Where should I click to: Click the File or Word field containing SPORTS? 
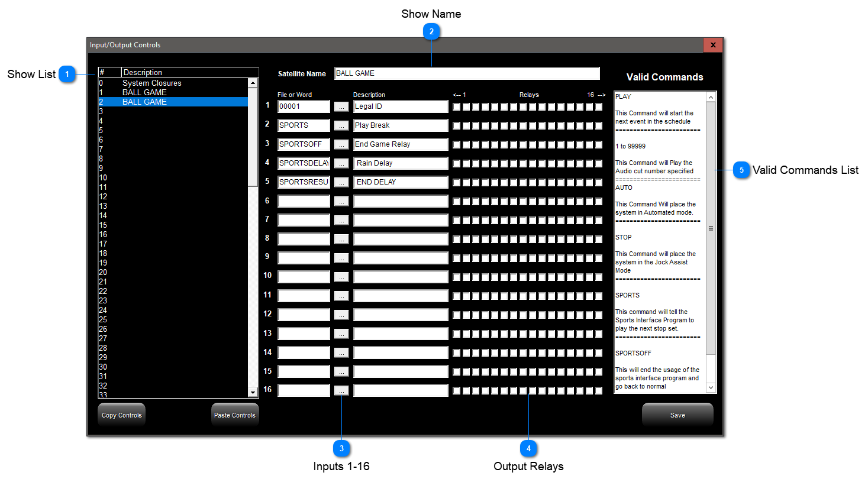(304, 125)
